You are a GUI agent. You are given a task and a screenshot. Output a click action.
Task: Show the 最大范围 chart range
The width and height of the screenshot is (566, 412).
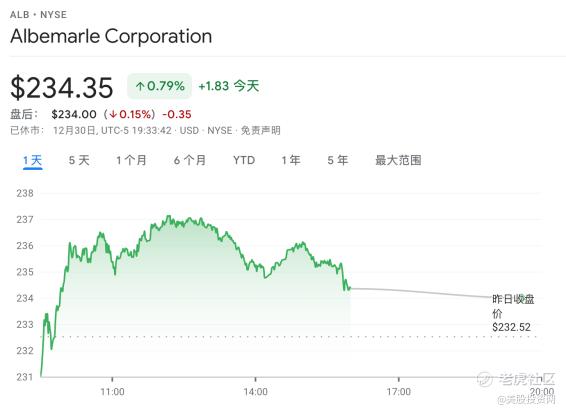[x=398, y=160]
